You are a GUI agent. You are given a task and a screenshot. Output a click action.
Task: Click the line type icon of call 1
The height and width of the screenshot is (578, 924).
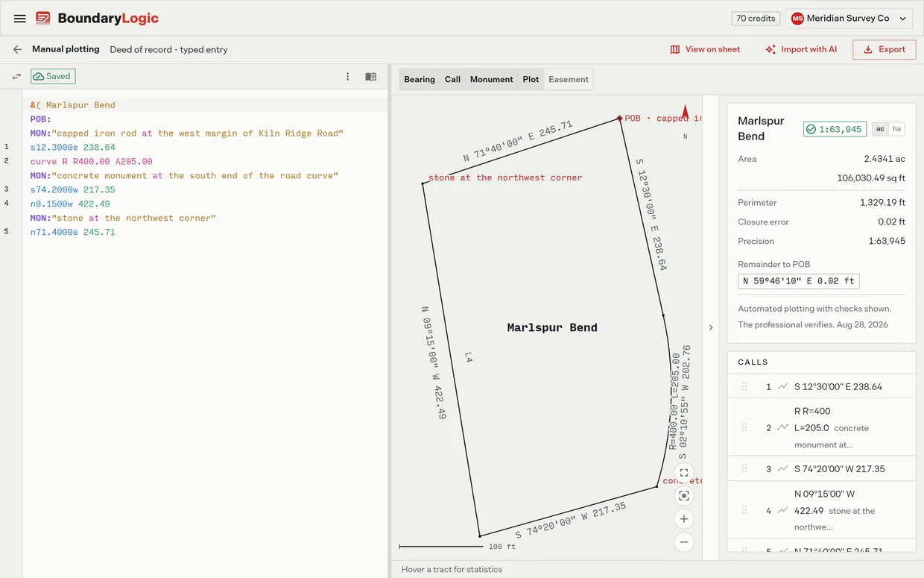[x=782, y=386]
